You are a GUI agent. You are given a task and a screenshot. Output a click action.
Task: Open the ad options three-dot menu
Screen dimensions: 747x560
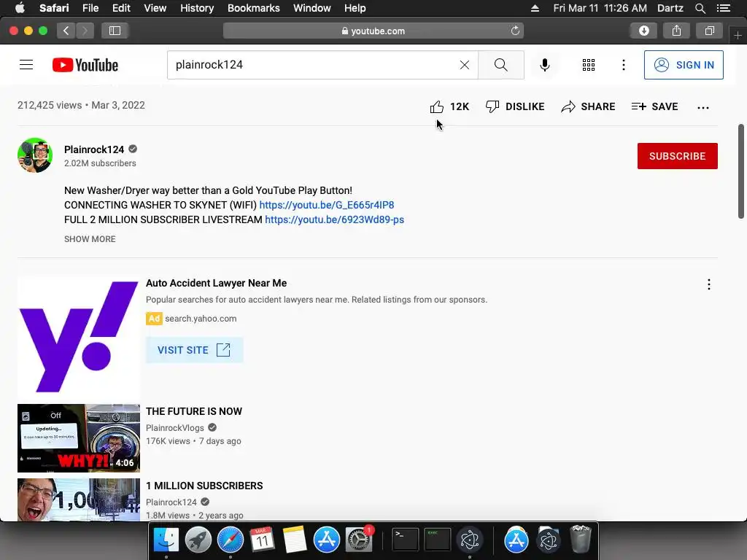709,285
